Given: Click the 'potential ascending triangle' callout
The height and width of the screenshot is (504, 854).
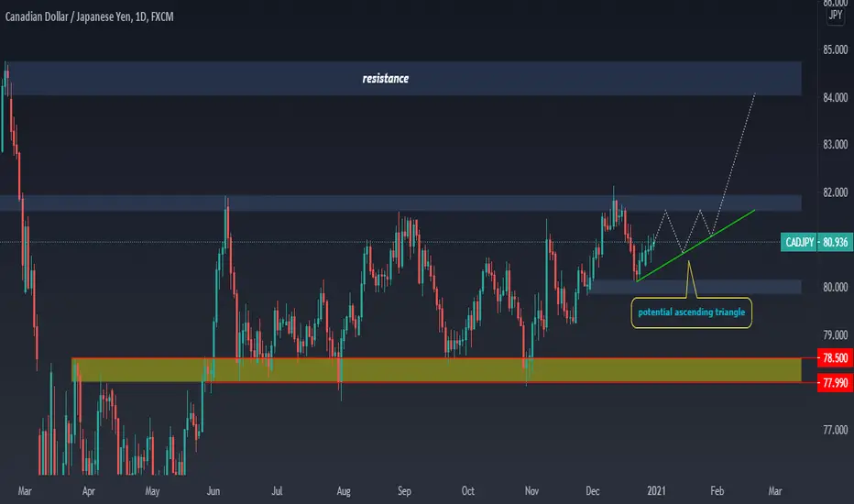Looking at the screenshot, I should click(691, 312).
